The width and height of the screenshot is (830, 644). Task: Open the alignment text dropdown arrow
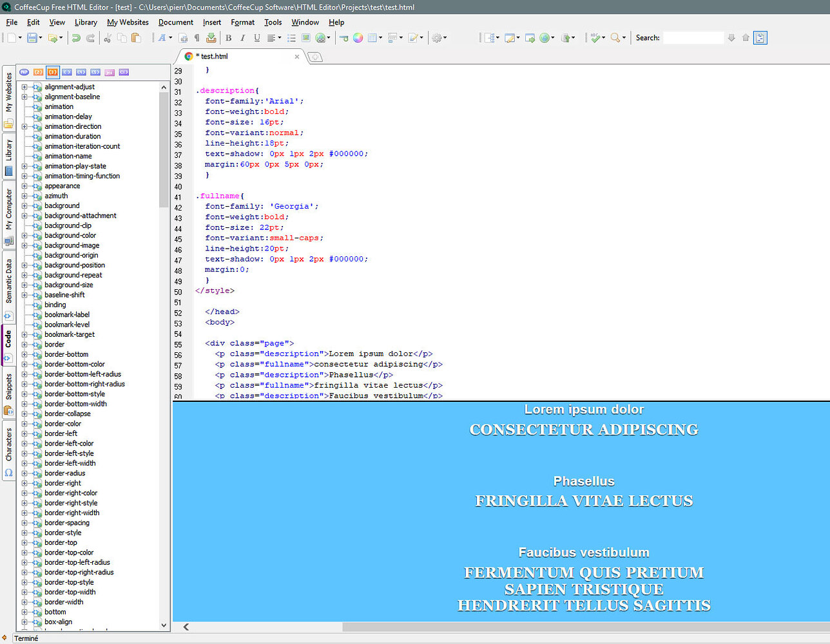point(279,38)
